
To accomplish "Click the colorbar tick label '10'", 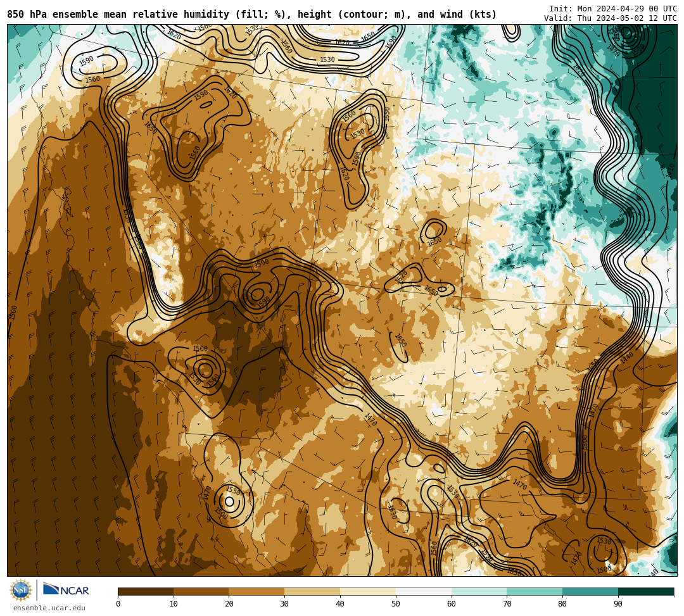I will [174, 604].
